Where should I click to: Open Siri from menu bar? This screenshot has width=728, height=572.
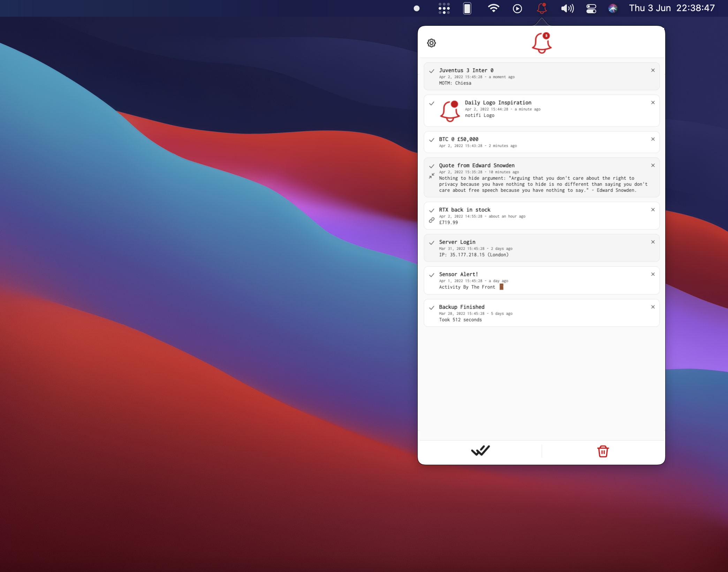tap(613, 8)
